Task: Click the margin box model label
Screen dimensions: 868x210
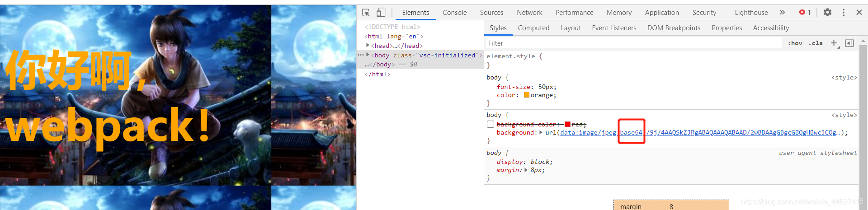Action: pos(631,206)
